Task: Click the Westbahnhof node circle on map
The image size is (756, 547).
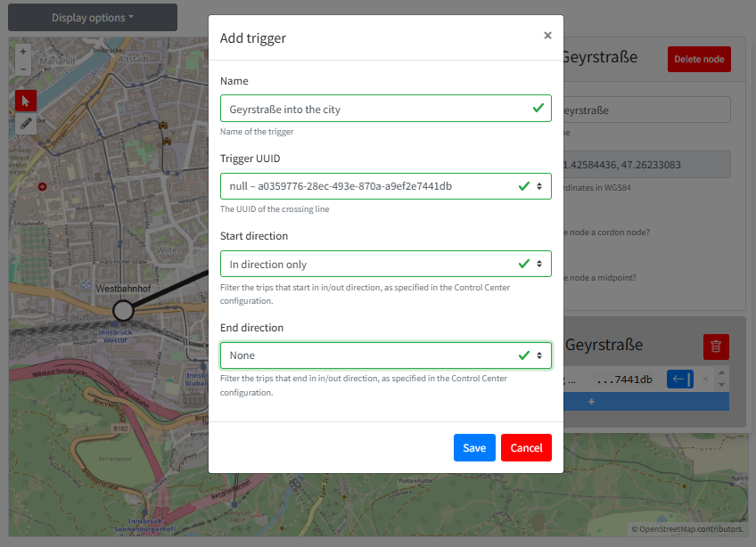Action: click(x=123, y=310)
